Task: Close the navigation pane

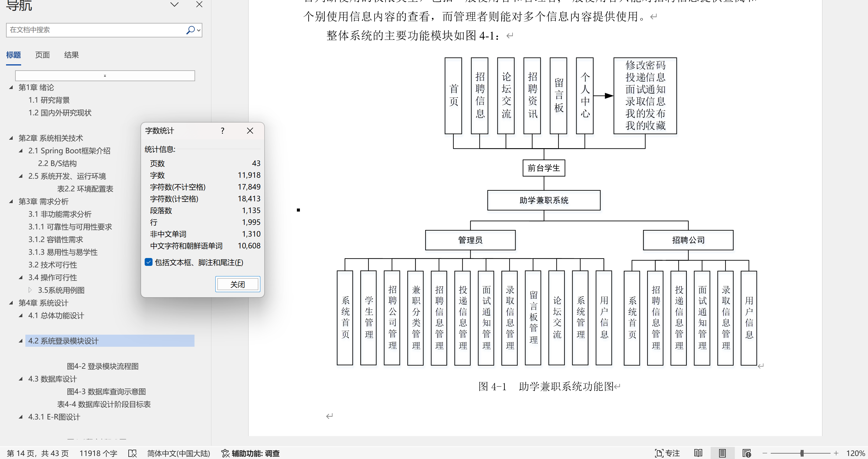Action: (199, 5)
